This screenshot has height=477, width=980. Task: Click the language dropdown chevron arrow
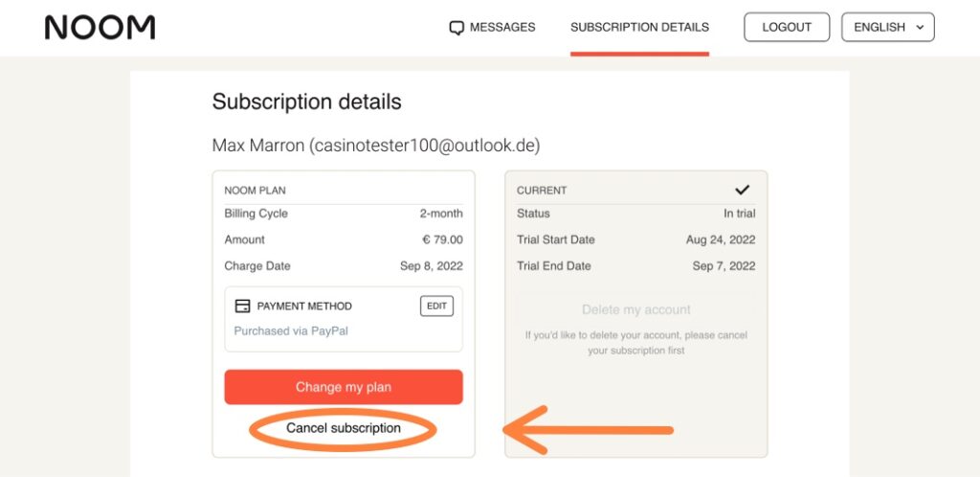pos(920,28)
